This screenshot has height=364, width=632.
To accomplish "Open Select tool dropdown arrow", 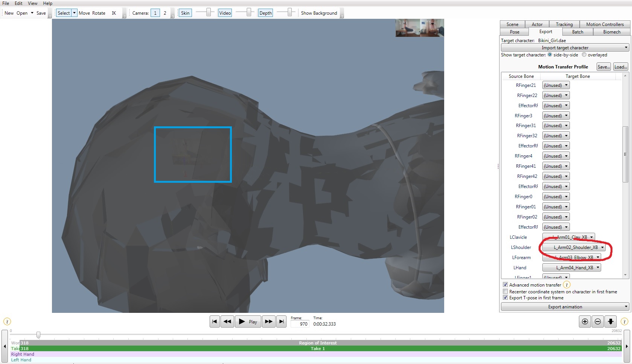I will 74,13.
